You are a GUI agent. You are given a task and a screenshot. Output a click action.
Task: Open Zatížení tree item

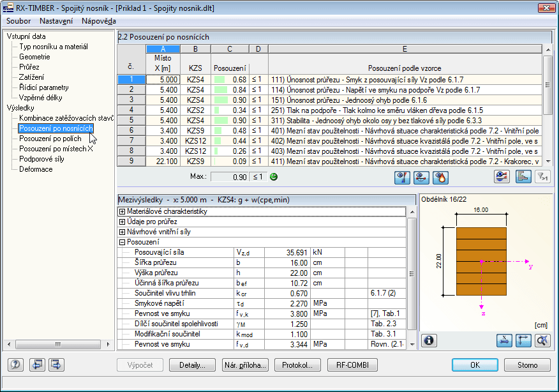pos(31,77)
